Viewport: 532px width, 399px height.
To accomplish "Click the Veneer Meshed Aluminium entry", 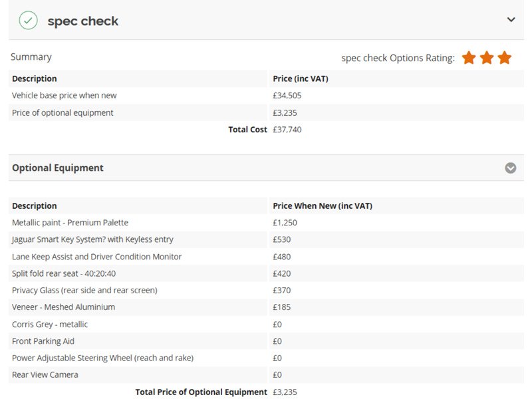I will click(x=63, y=307).
